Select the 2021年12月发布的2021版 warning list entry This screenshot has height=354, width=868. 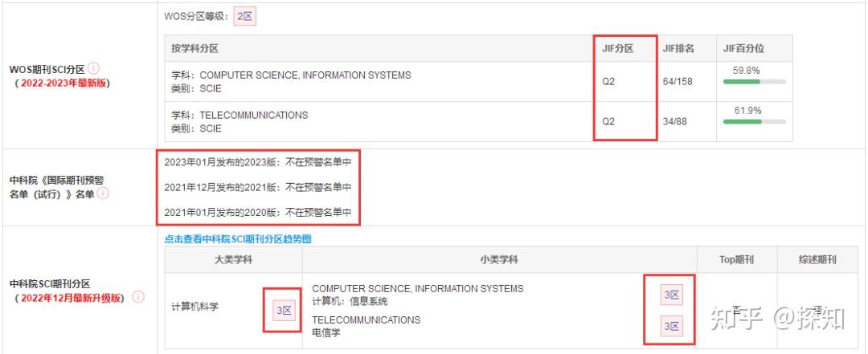[257, 188]
